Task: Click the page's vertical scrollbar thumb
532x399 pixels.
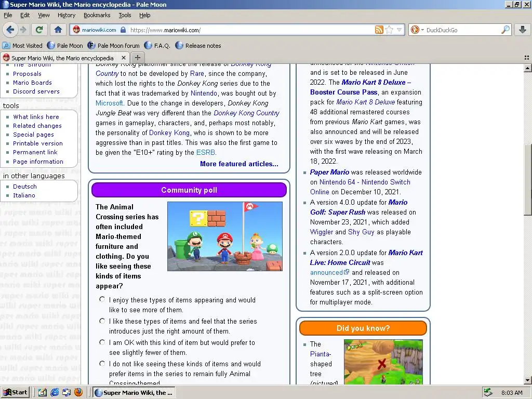Action: (527, 179)
